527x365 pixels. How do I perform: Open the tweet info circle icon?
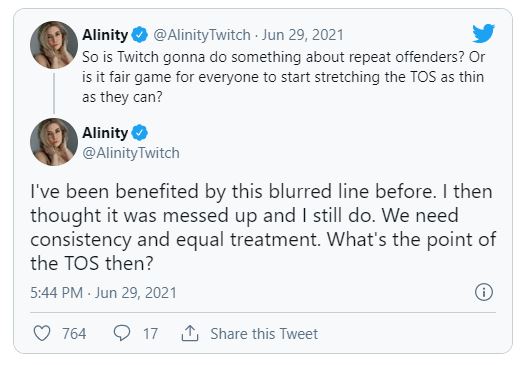484,292
